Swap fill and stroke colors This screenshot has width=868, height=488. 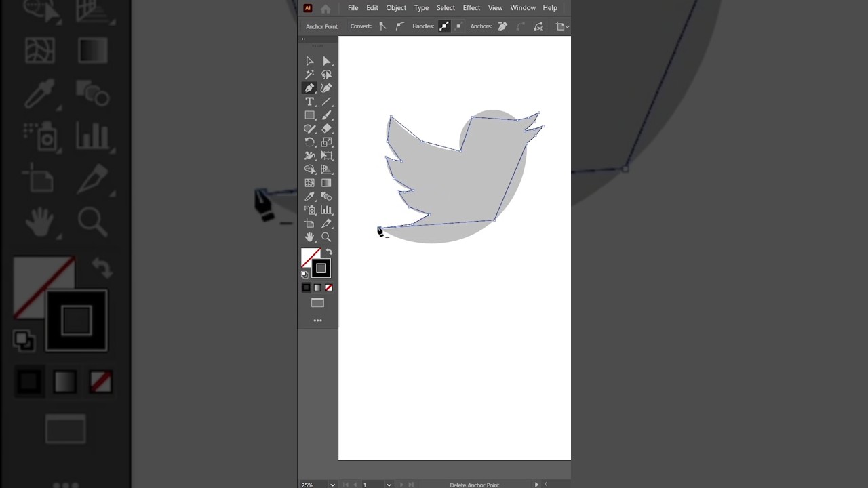coord(329,252)
